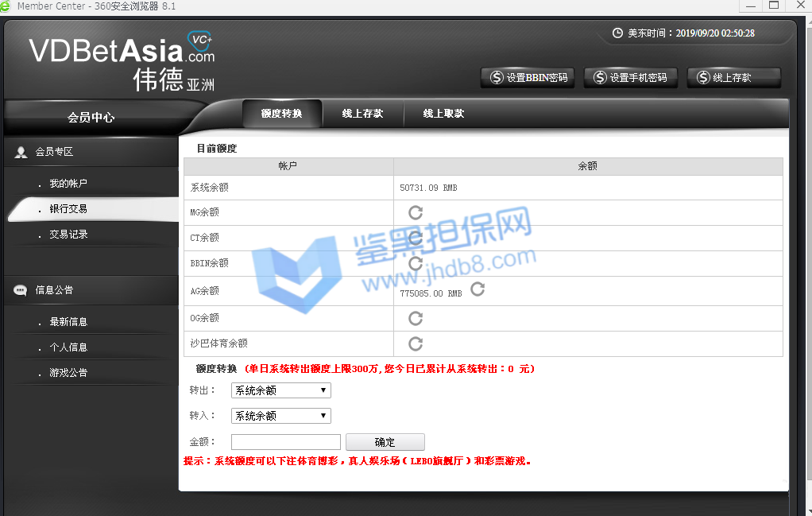Switch to the 额度转换 tab
The height and width of the screenshot is (516, 812).
pyautogui.click(x=281, y=114)
